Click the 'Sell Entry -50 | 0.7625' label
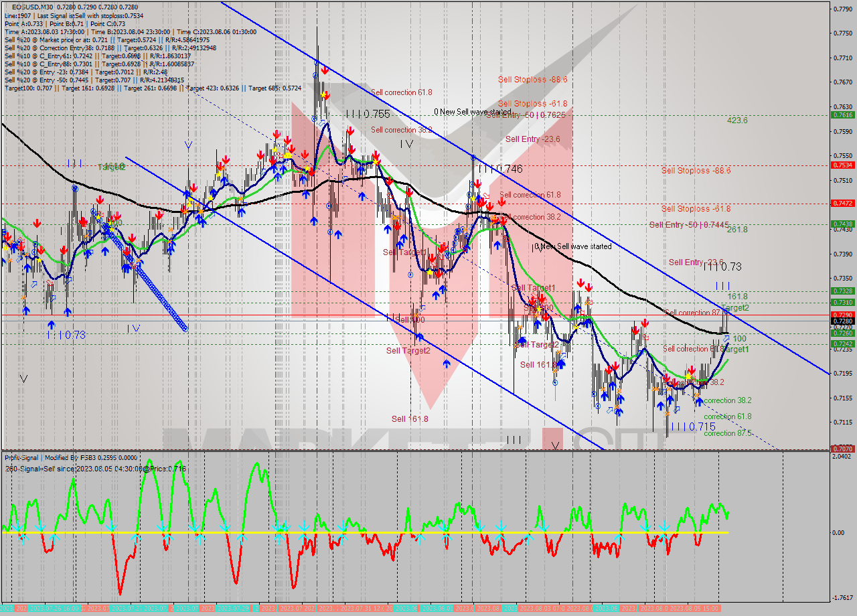 526,115
